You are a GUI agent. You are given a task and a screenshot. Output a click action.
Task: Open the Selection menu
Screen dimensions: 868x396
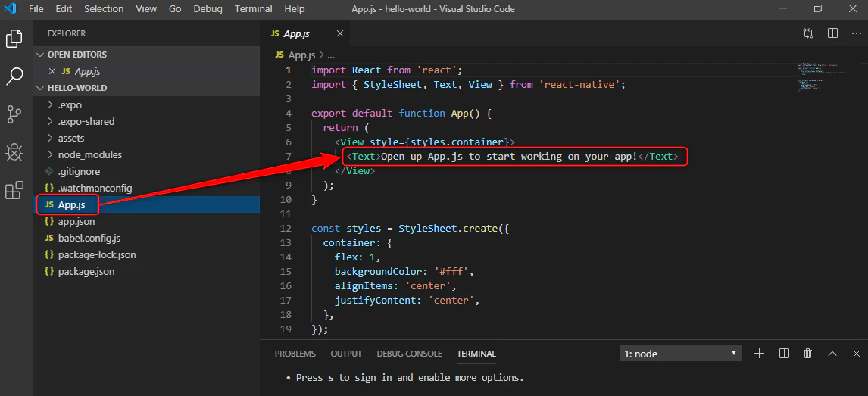pyautogui.click(x=104, y=9)
